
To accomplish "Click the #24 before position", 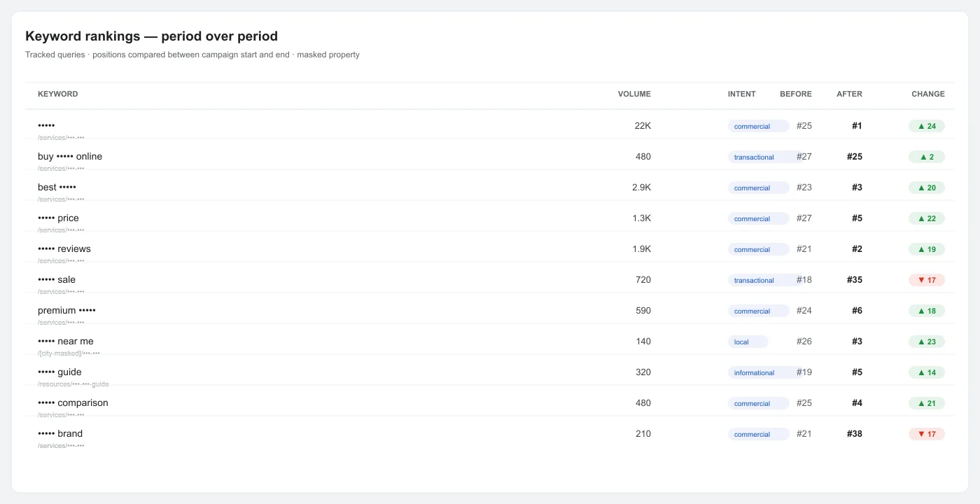I will (x=804, y=311).
